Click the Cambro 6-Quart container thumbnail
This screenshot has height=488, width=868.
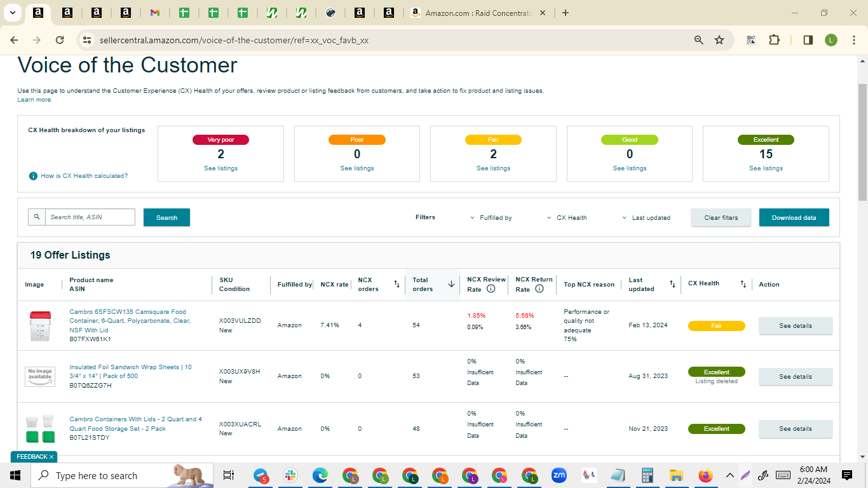[x=39, y=327]
